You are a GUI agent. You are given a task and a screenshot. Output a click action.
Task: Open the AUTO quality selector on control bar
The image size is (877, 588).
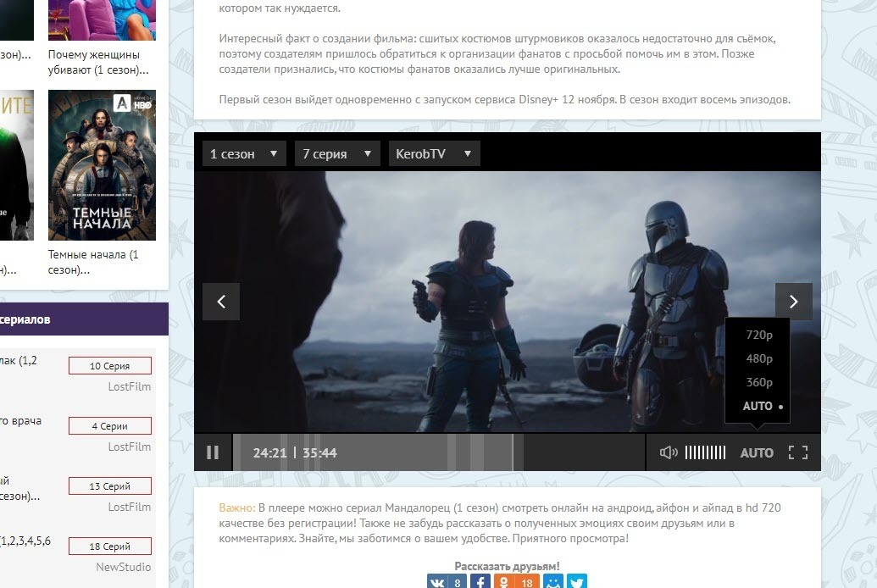pos(757,452)
